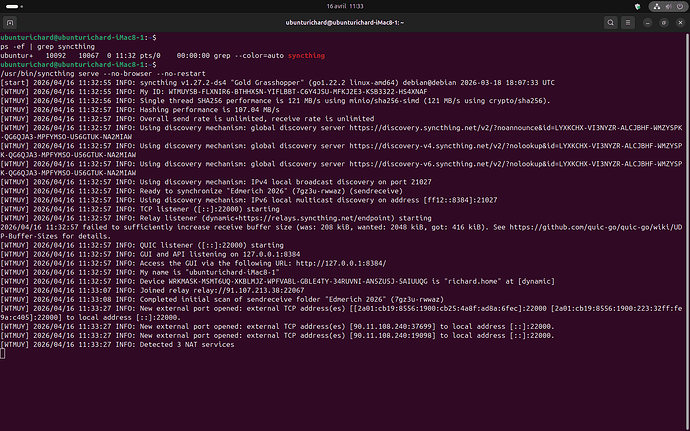
Task: Close the terminal window
Action: tap(680, 22)
